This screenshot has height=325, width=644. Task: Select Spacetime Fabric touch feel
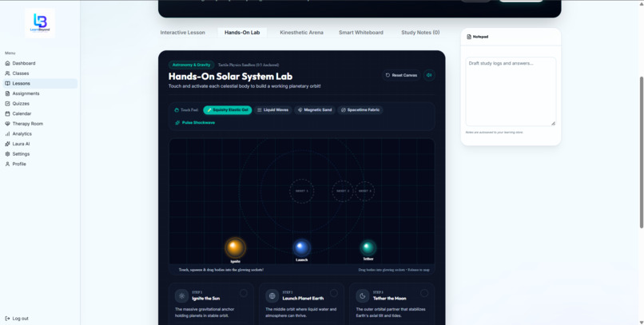click(360, 110)
